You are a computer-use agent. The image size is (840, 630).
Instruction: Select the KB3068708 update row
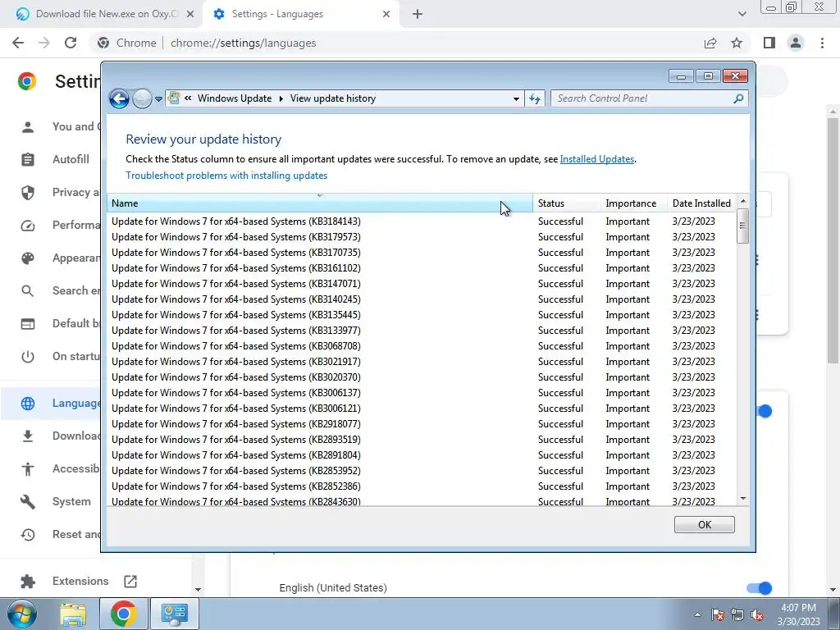(421, 345)
